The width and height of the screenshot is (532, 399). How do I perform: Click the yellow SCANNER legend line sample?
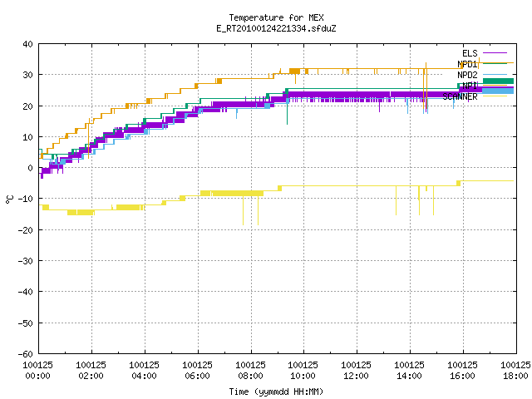tap(495, 96)
